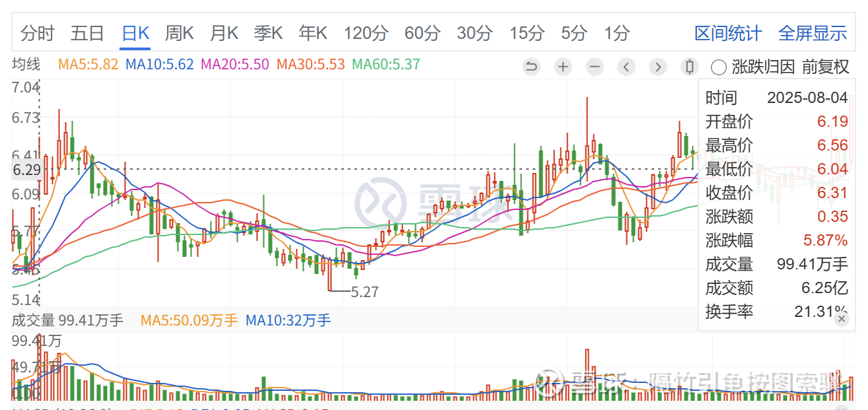This screenshot has height=410, width=868.
Task: Zoom out chart with minus icon
Action: click(x=595, y=67)
